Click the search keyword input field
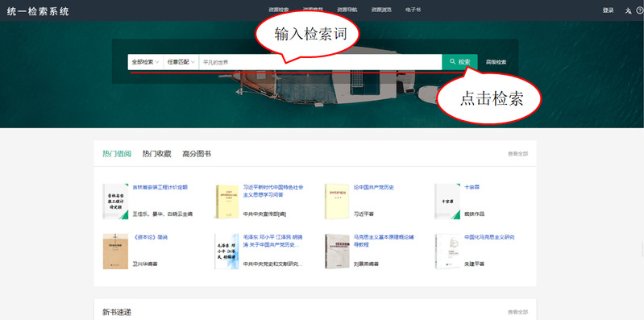The width and height of the screenshot is (644, 320). click(320, 62)
